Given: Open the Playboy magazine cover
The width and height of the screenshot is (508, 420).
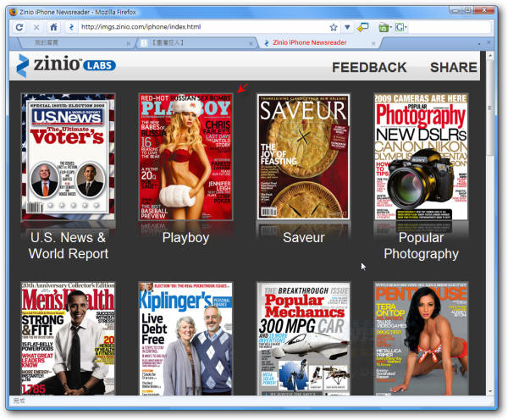Looking at the screenshot, I should coord(185,157).
